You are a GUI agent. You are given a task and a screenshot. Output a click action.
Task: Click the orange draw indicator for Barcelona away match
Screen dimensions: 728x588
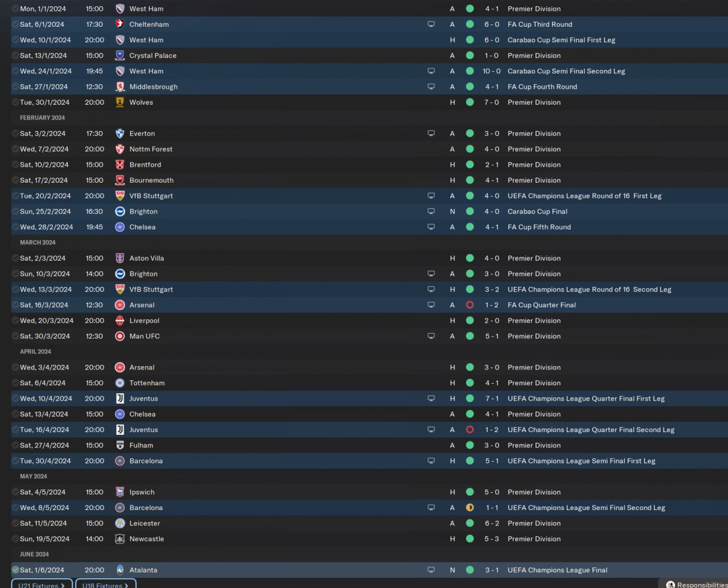tap(470, 508)
